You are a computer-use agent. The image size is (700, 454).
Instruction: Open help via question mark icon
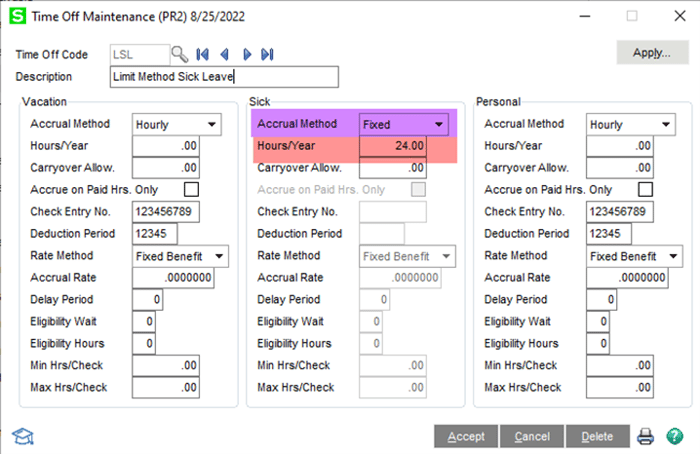click(x=674, y=436)
